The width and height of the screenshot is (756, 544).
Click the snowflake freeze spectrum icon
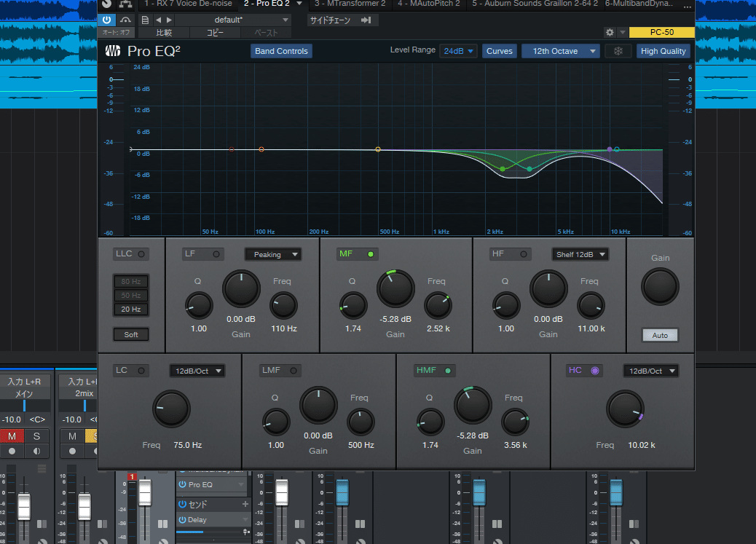618,51
